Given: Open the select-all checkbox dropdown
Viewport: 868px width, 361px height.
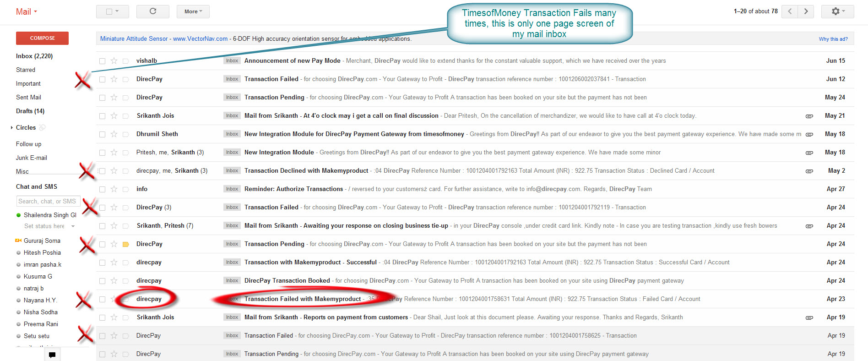Looking at the screenshot, I should pyautogui.click(x=113, y=11).
